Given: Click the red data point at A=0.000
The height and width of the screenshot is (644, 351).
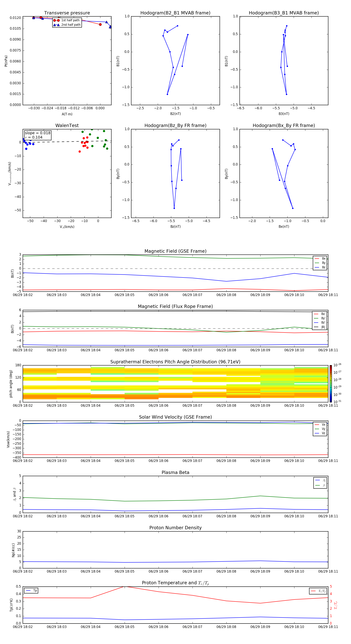Looking at the screenshot, I should [x=100, y=25].
